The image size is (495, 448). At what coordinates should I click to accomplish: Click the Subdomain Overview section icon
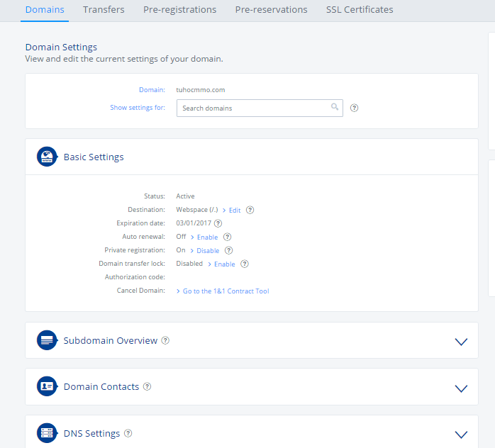pyautogui.click(x=47, y=340)
